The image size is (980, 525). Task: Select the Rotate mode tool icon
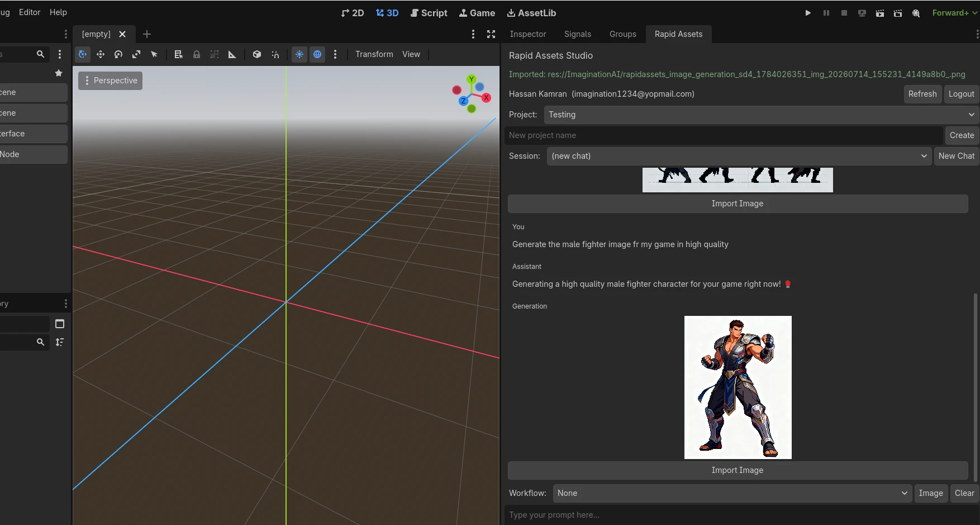coord(118,54)
